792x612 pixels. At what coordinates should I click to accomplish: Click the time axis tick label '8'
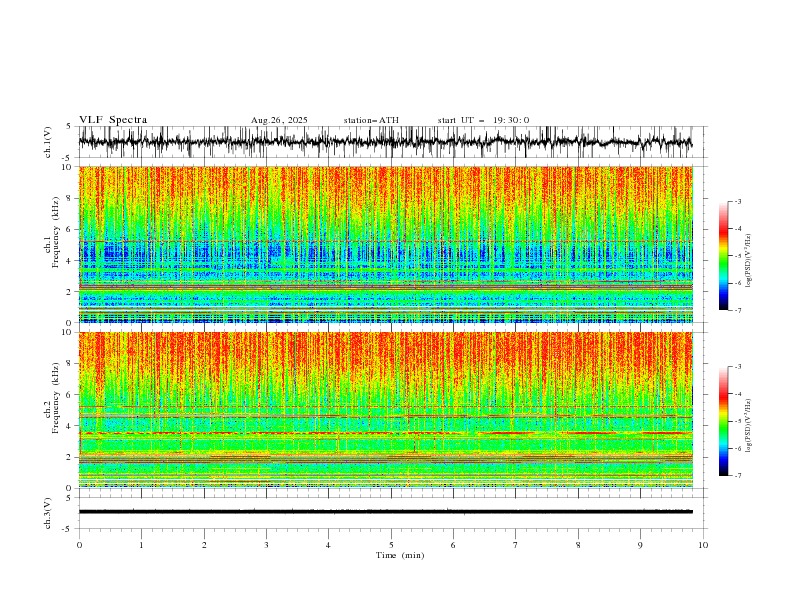(x=578, y=545)
